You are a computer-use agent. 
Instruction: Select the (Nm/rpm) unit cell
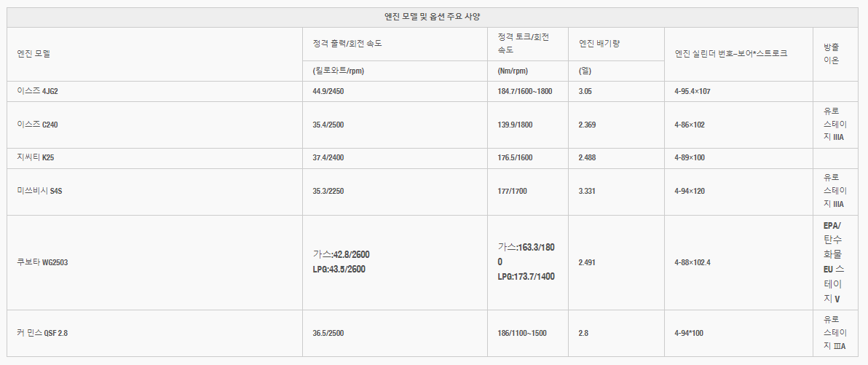pos(514,71)
